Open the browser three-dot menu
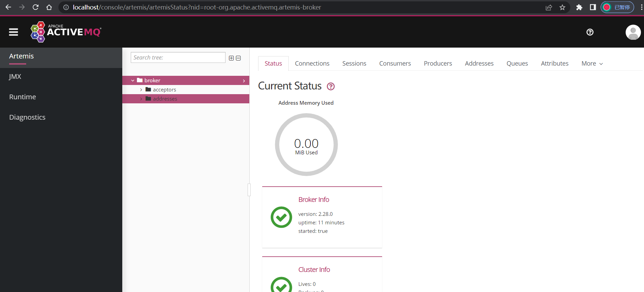 641,7
